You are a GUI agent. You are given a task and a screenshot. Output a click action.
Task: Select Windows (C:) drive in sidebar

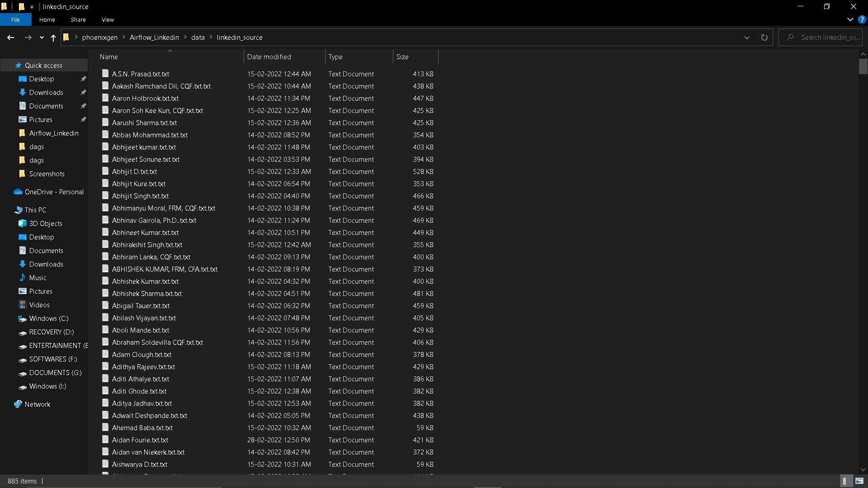(49, 318)
